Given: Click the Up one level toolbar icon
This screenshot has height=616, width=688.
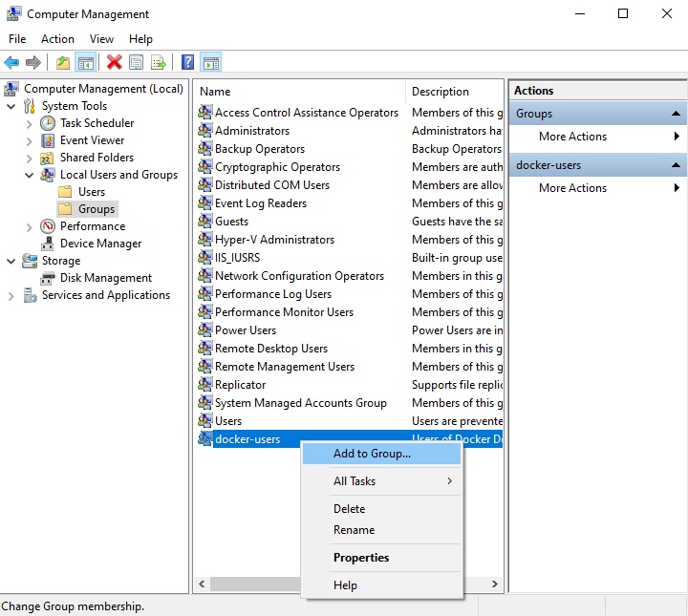Looking at the screenshot, I should [62, 63].
